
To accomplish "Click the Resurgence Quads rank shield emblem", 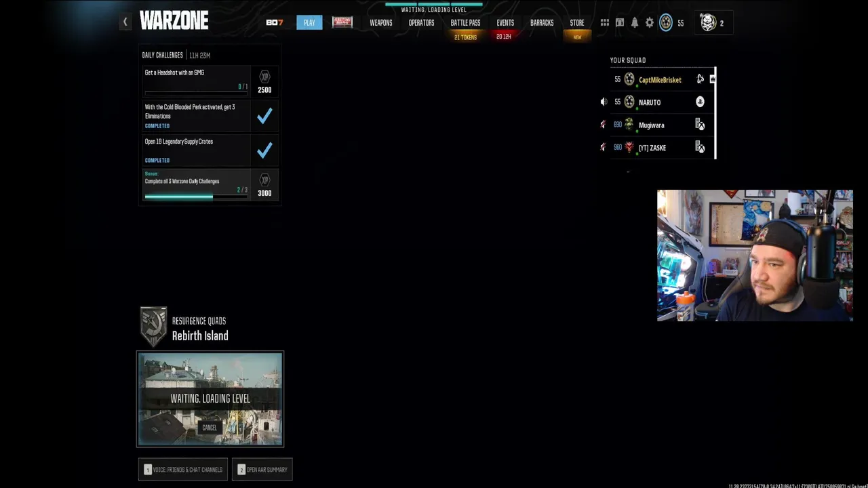I will click(x=153, y=327).
